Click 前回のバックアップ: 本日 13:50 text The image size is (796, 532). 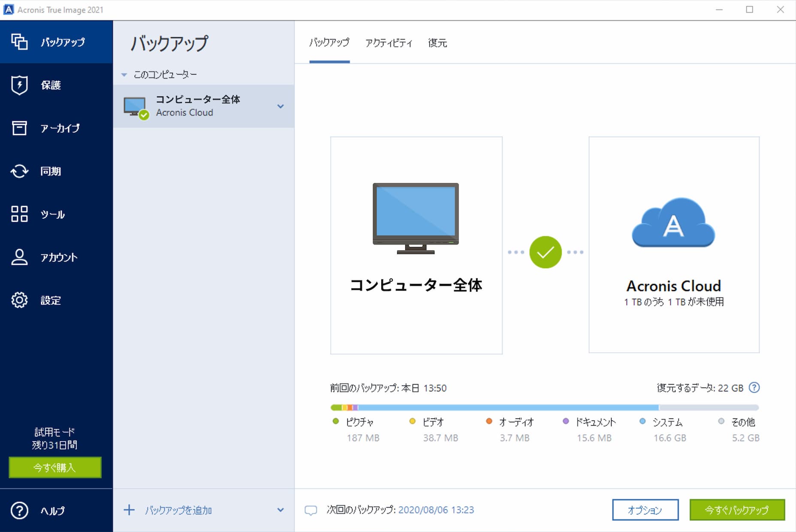pos(388,388)
